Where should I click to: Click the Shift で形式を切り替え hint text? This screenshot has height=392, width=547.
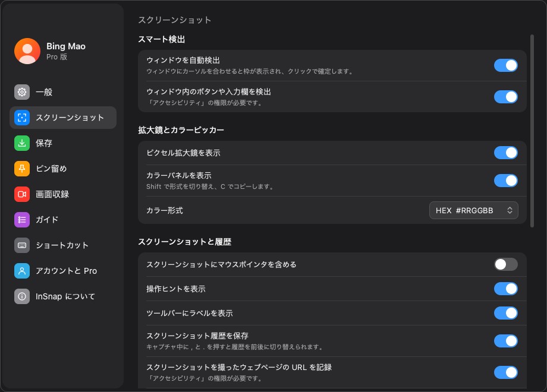pos(210,186)
